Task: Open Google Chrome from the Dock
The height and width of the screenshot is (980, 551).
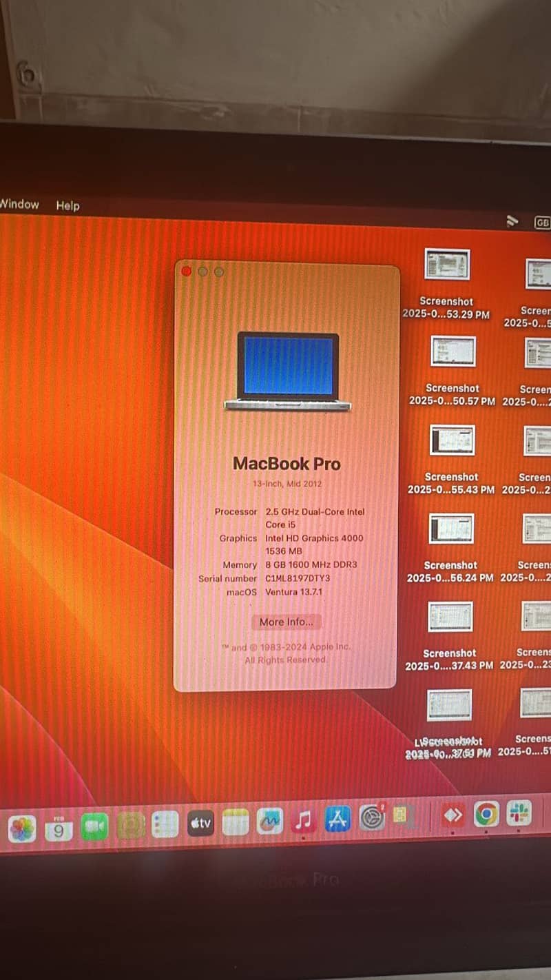Action: click(486, 815)
